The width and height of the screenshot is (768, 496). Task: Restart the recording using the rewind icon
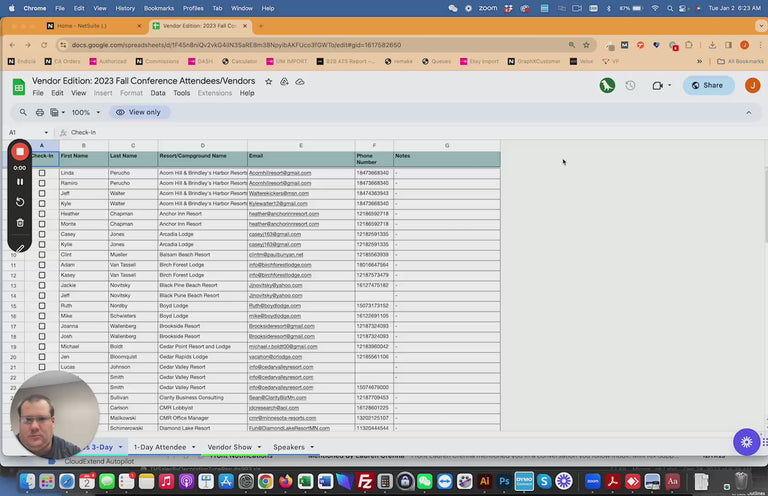click(20, 202)
